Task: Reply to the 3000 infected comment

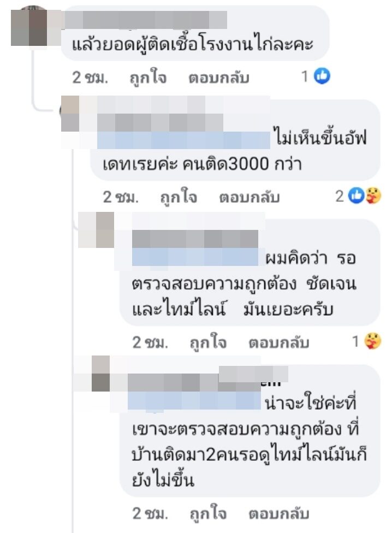Action: 249,197
